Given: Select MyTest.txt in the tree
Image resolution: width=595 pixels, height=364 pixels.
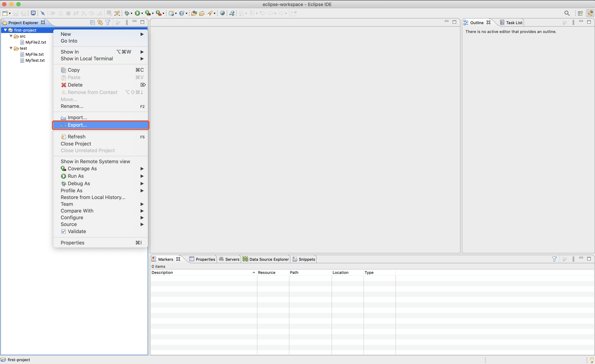Looking at the screenshot, I should point(35,60).
